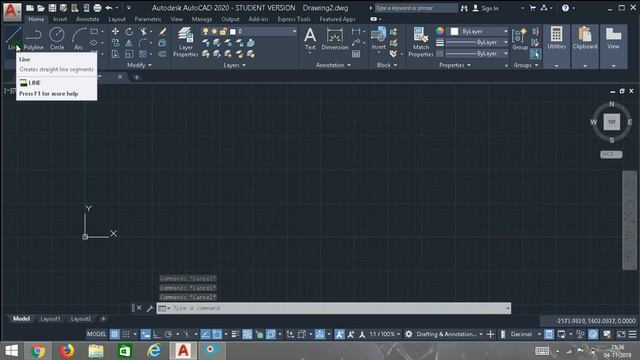Toggle snap mode in status bar
This screenshot has height=360, width=640.
click(126, 334)
